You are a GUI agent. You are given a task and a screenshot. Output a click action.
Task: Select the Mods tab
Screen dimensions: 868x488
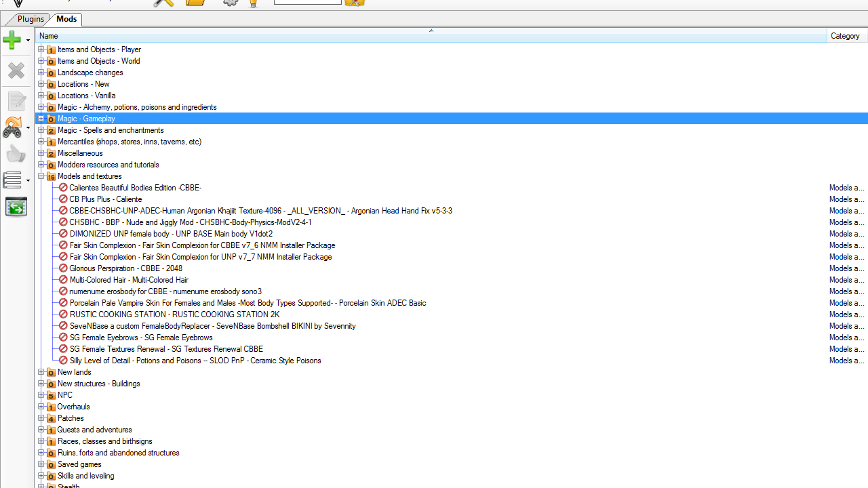tap(66, 19)
